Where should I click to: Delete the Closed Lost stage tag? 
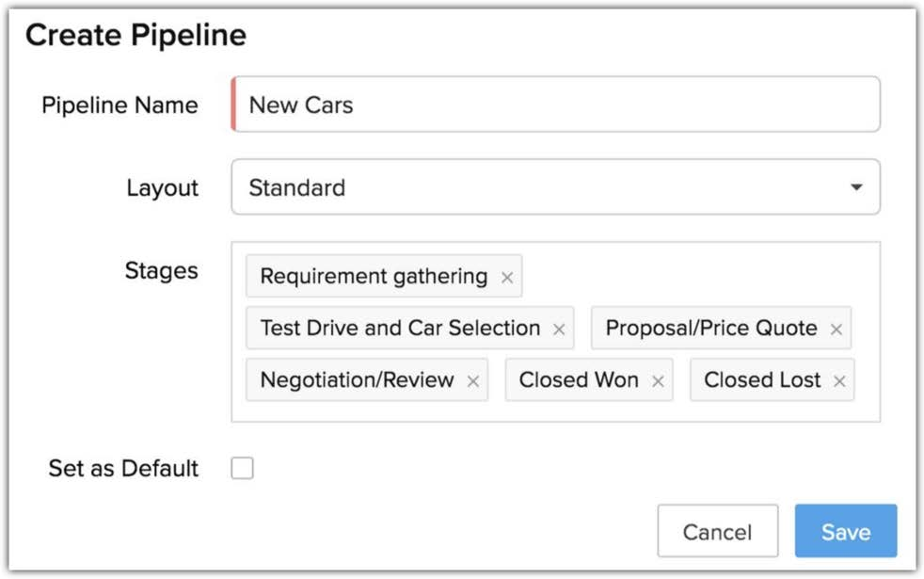click(x=839, y=381)
